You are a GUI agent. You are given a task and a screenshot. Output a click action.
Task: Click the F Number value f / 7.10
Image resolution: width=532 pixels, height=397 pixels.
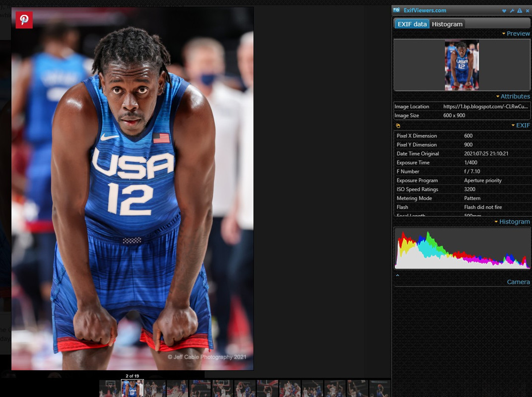coord(472,171)
